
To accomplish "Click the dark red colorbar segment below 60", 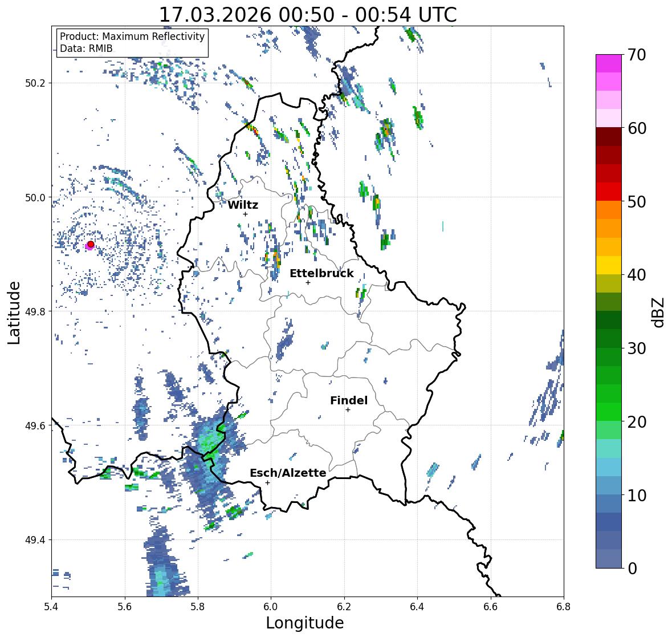I will click(609, 137).
